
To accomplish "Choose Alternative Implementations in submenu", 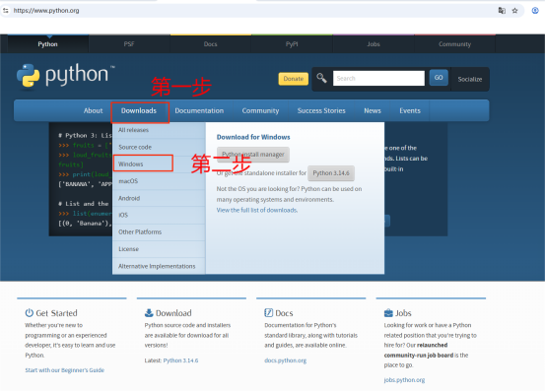I will coord(159,266).
